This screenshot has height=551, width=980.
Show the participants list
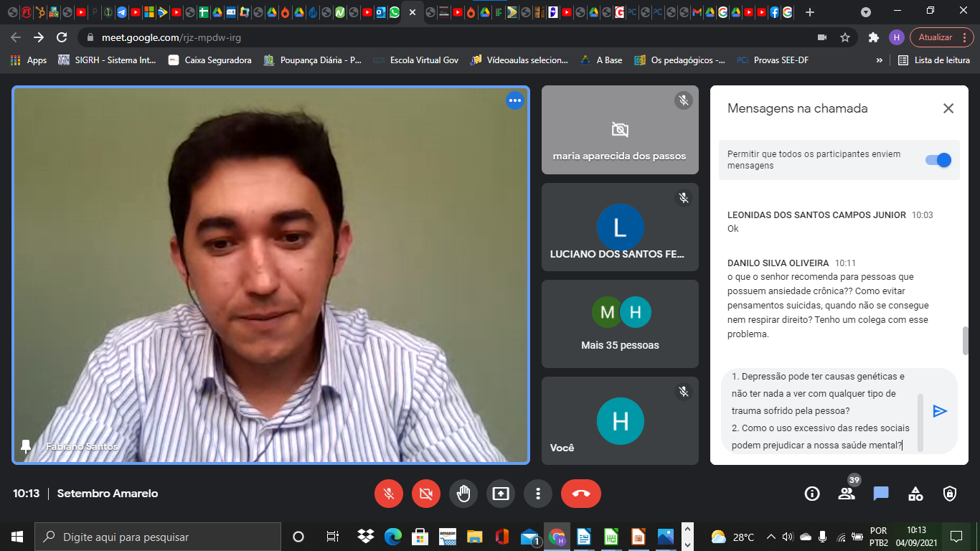[847, 494]
